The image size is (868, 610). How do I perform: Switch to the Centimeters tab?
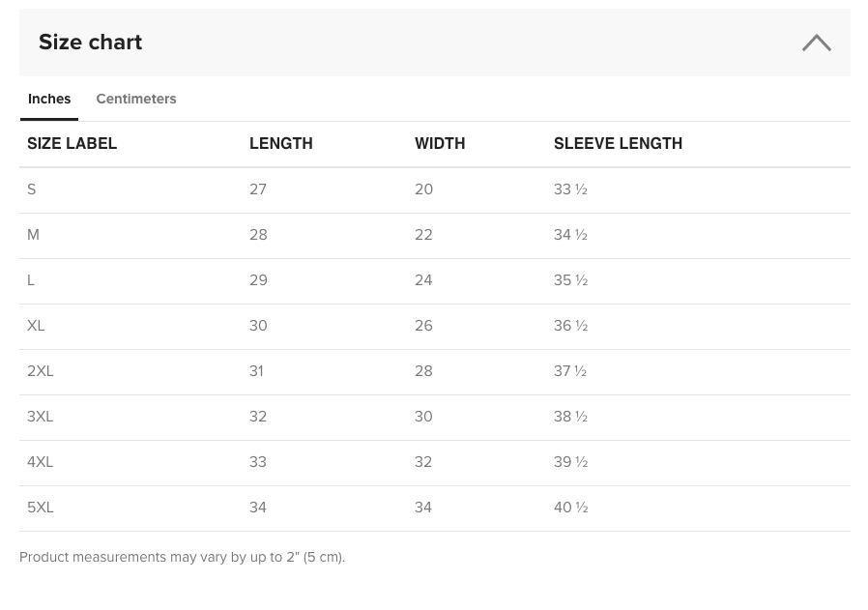(x=136, y=99)
